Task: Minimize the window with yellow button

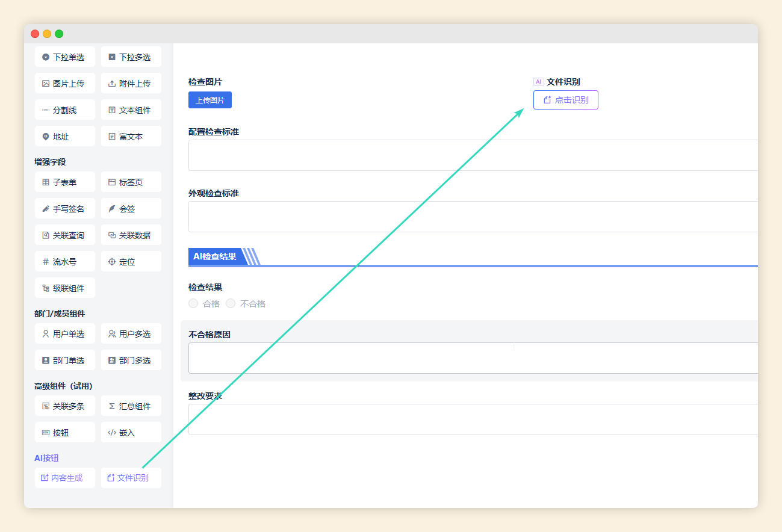Action: pos(47,34)
